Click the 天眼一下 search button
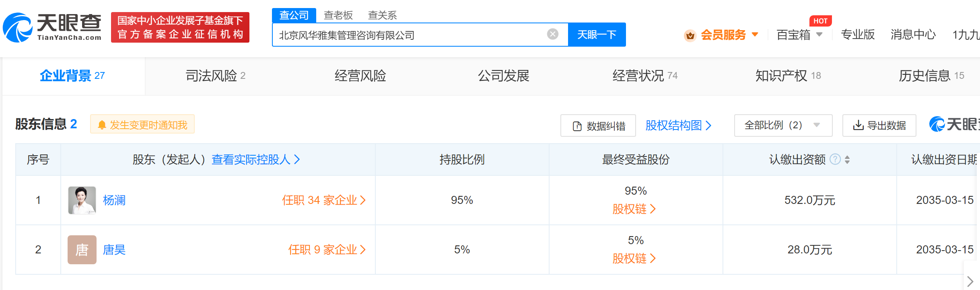Screen dimensions: 980x290 point(597,35)
